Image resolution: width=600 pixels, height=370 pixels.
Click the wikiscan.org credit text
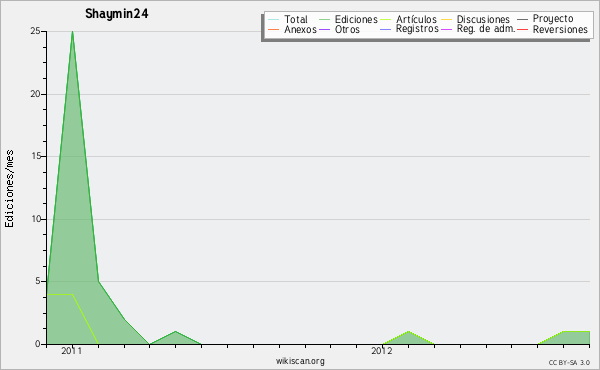coord(300,361)
